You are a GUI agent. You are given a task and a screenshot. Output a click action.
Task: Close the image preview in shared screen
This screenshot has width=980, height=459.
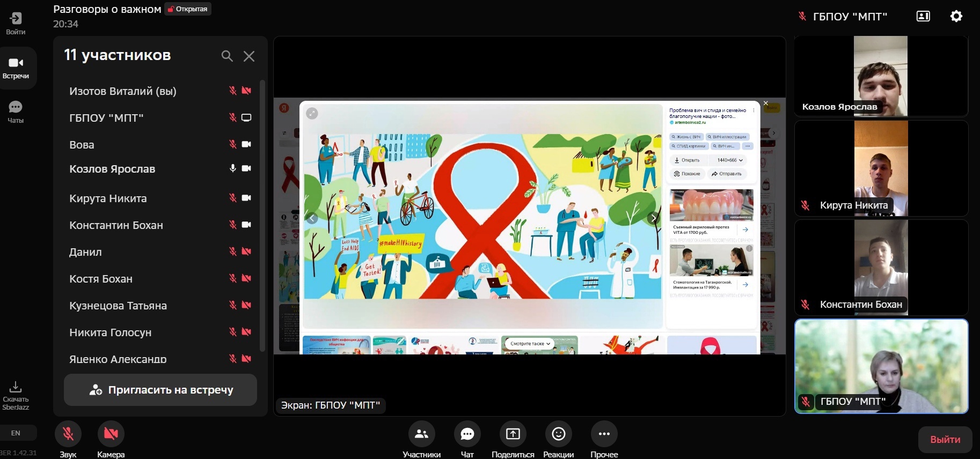coord(766,103)
